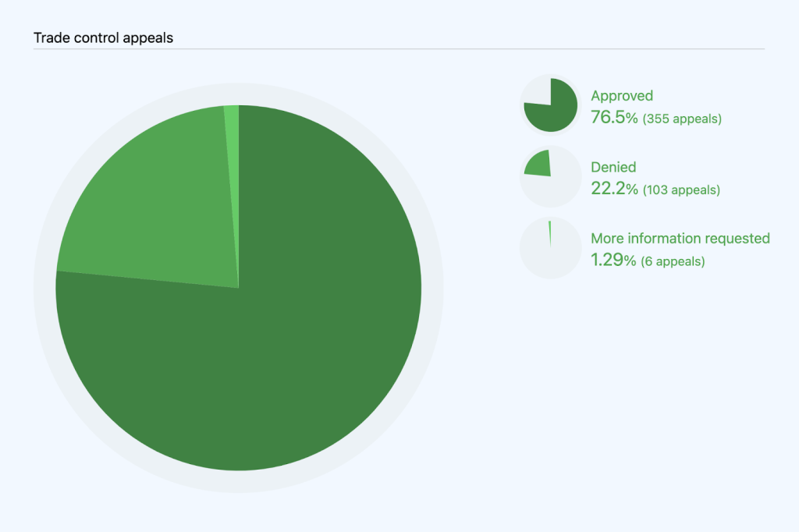Click the 1.29% percentage value
799x532 pixels.
pyautogui.click(x=613, y=260)
